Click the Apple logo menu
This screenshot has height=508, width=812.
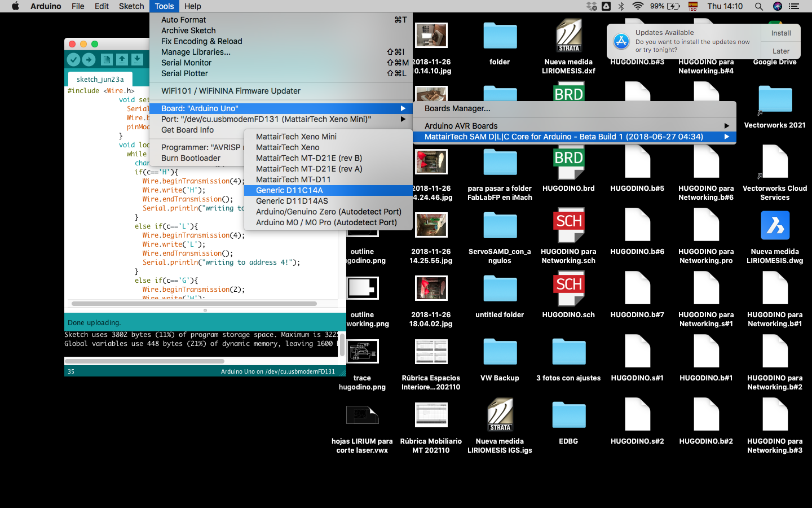15,6
